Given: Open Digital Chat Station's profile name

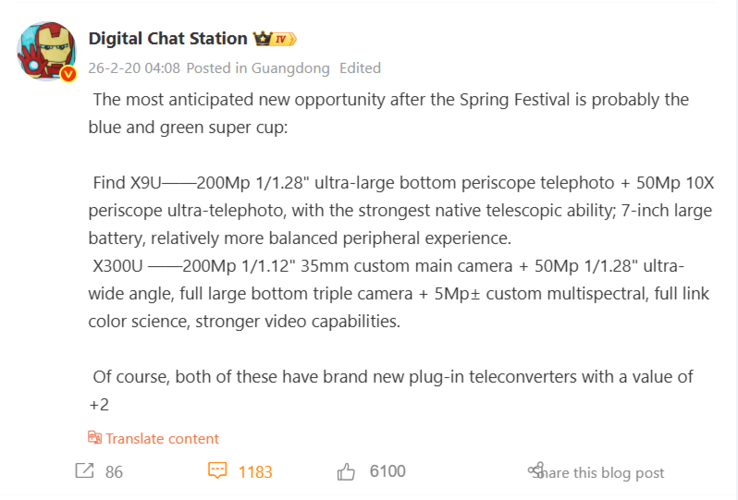Looking at the screenshot, I should pyautogui.click(x=168, y=38).
